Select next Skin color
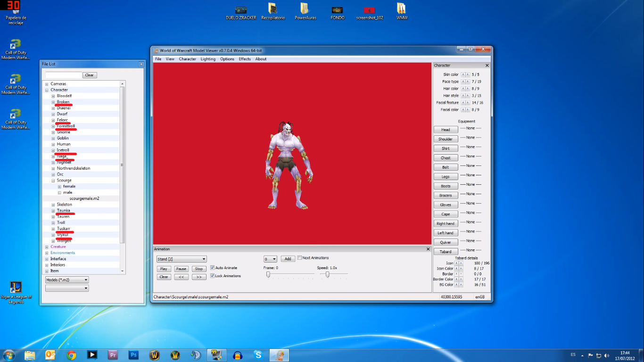This screenshot has height=362, width=644. point(468,74)
